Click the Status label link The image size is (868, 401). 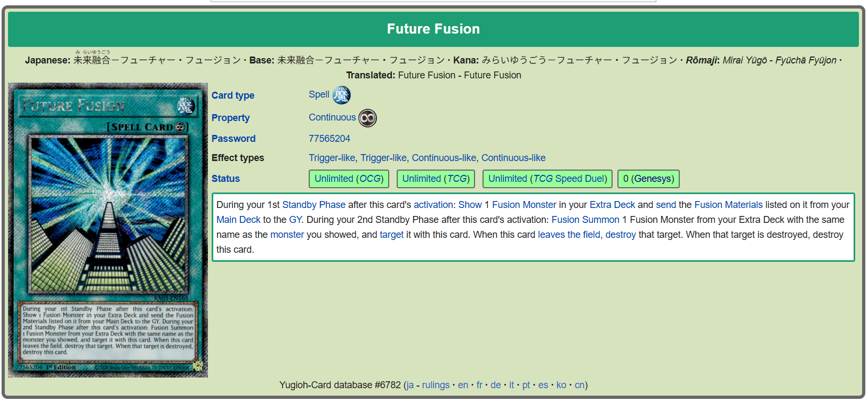tap(226, 179)
